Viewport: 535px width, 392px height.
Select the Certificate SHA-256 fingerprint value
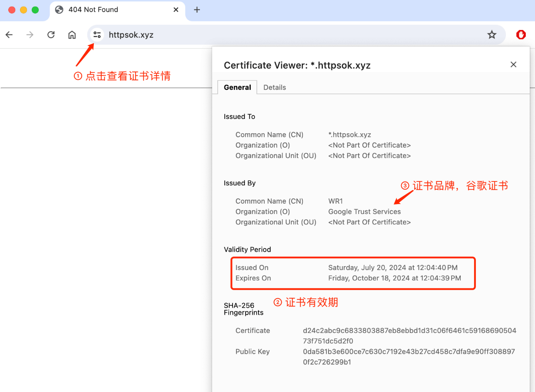[x=409, y=336]
